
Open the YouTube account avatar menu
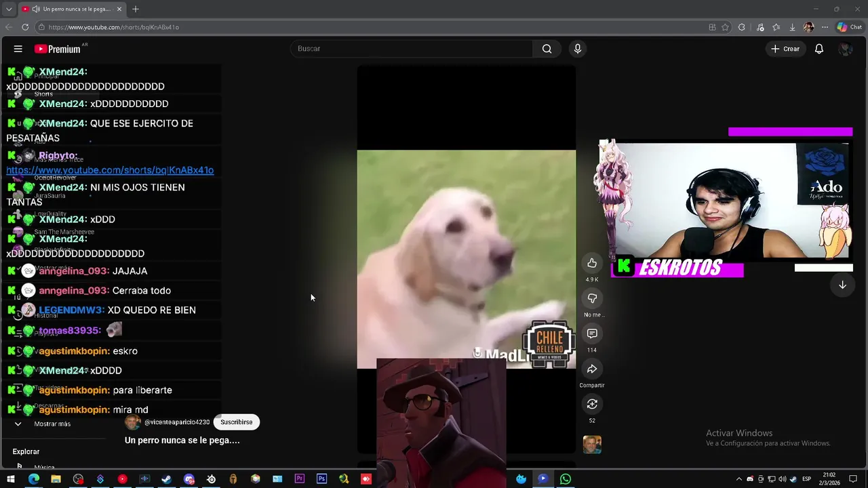(x=845, y=49)
